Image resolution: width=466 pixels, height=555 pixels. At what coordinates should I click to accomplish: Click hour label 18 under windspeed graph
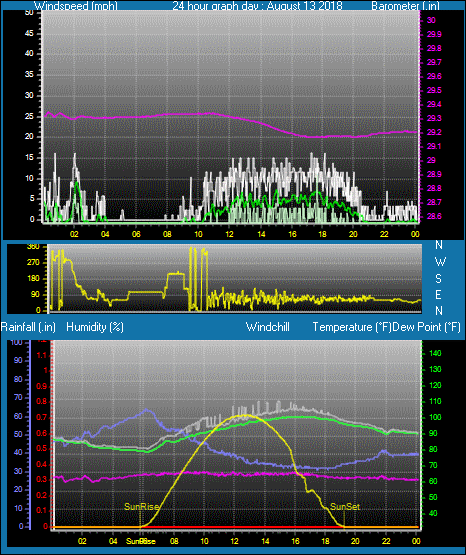pyautogui.click(x=322, y=234)
